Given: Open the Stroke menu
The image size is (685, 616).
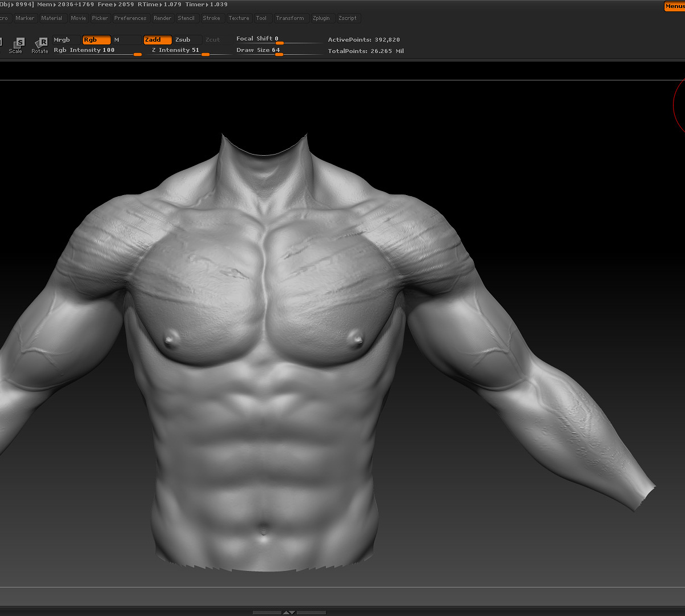Looking at the screenshot, I should (x=212, y=18).
